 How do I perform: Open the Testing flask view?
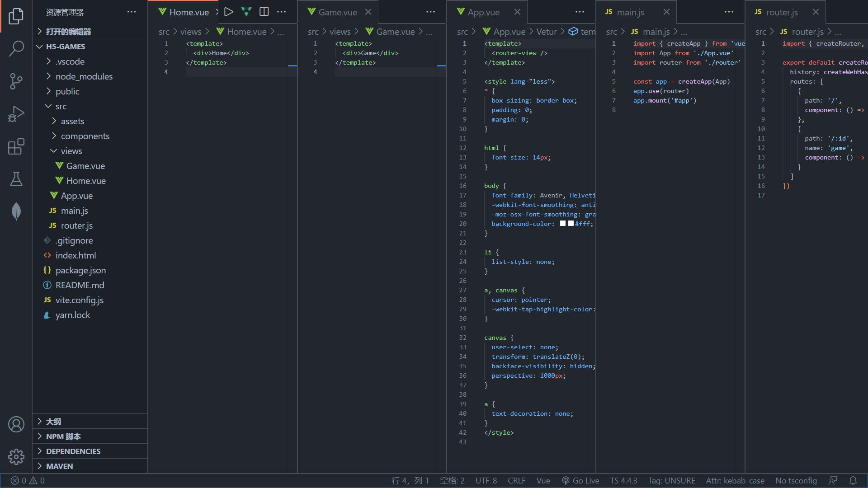16,179
